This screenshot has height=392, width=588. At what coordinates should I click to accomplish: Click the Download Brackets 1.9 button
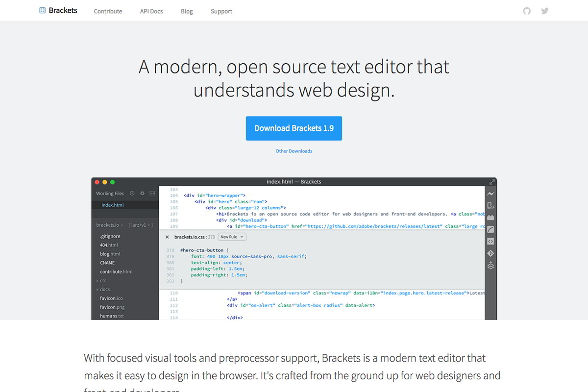(x=294, y=128)
